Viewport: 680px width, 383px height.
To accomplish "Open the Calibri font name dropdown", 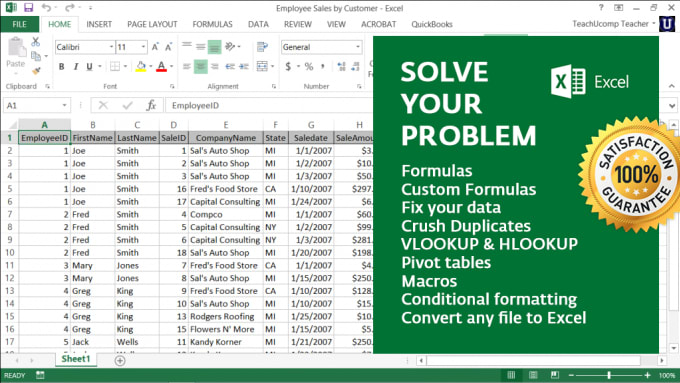I will (x=111, y=46).
